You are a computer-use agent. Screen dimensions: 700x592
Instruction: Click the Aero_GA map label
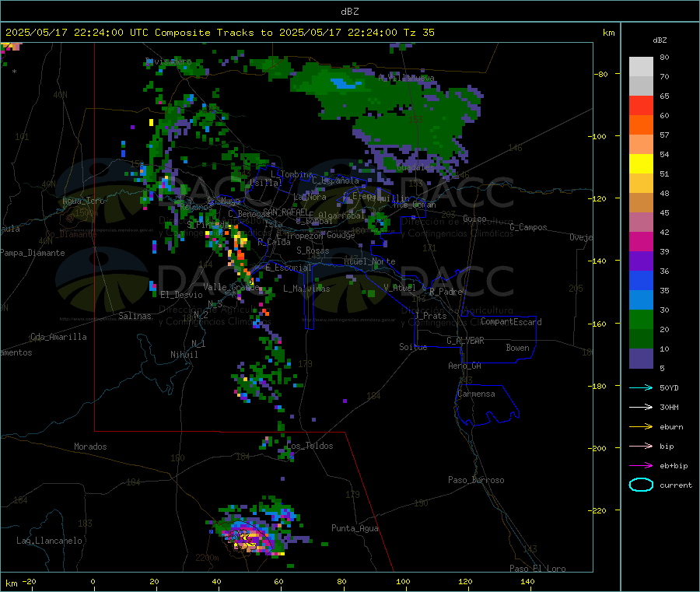tap(464, 366)
